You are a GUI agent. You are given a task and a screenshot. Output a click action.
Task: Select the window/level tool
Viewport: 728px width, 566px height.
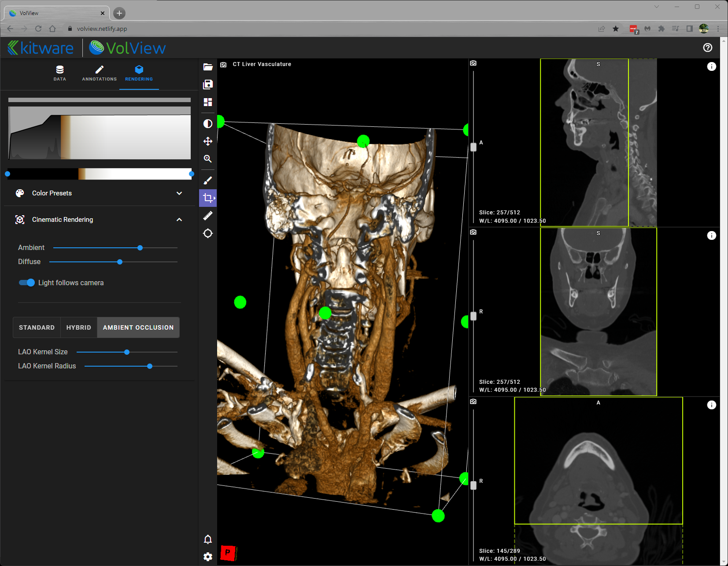[207, 124]
